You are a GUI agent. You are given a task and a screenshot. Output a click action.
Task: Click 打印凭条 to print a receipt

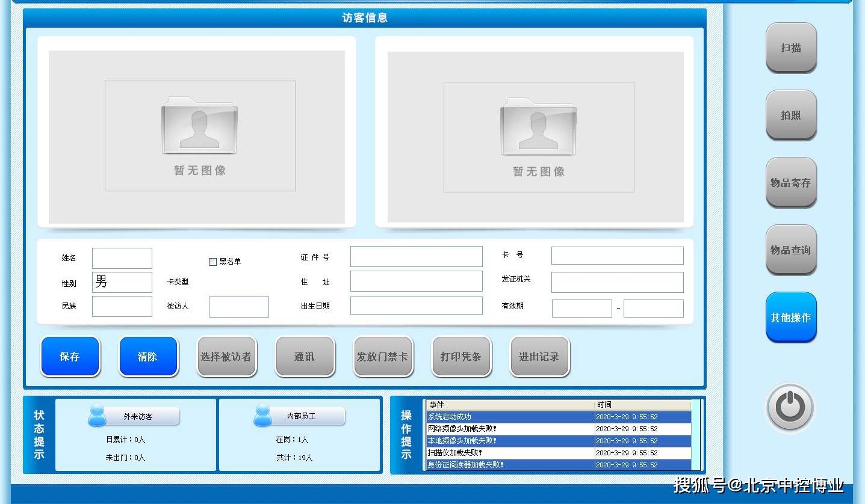(x=461, y=356)
